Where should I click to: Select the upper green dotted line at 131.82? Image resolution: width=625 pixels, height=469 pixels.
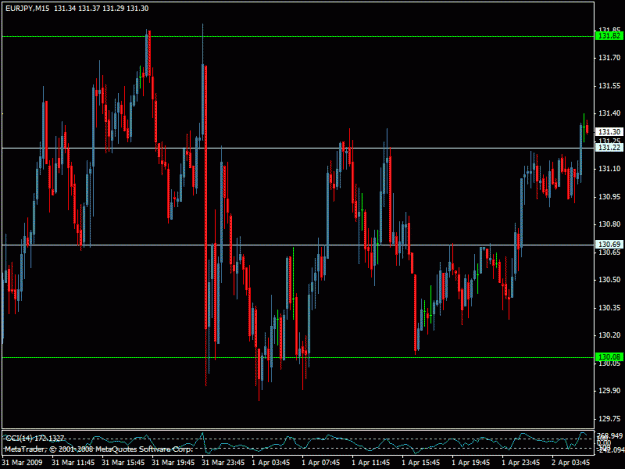coord(298,37)
